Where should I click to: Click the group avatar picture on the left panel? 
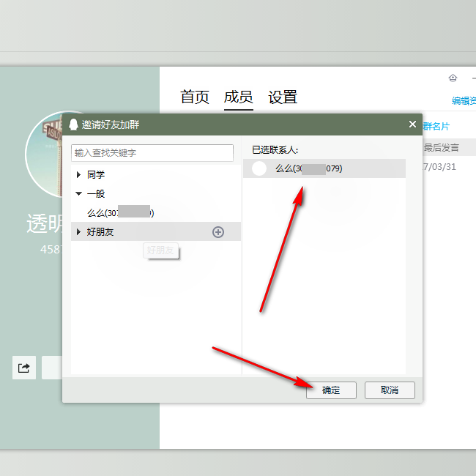[44, 155]
